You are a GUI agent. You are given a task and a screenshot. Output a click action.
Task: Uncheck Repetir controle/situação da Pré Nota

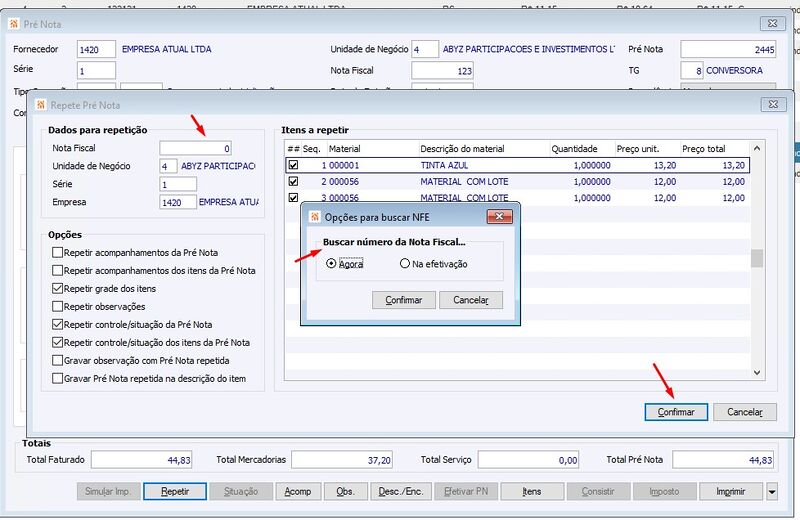58,324
